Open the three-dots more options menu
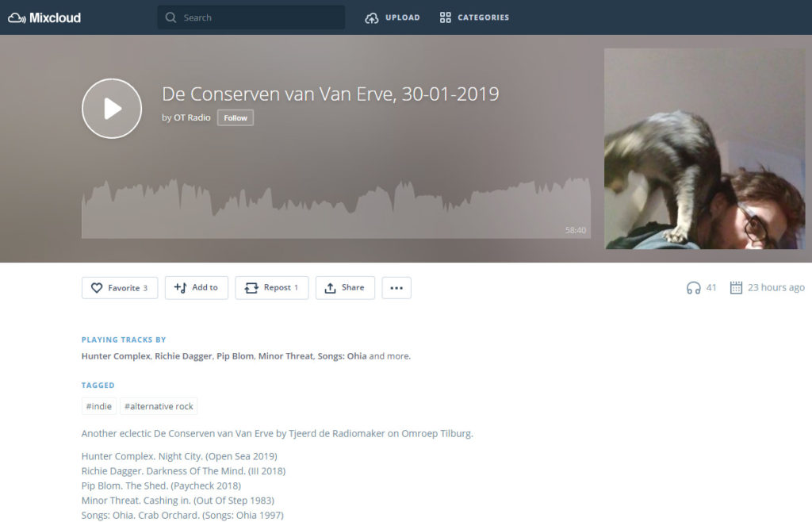This screenshot has height=522, width=812. point(396,288)
